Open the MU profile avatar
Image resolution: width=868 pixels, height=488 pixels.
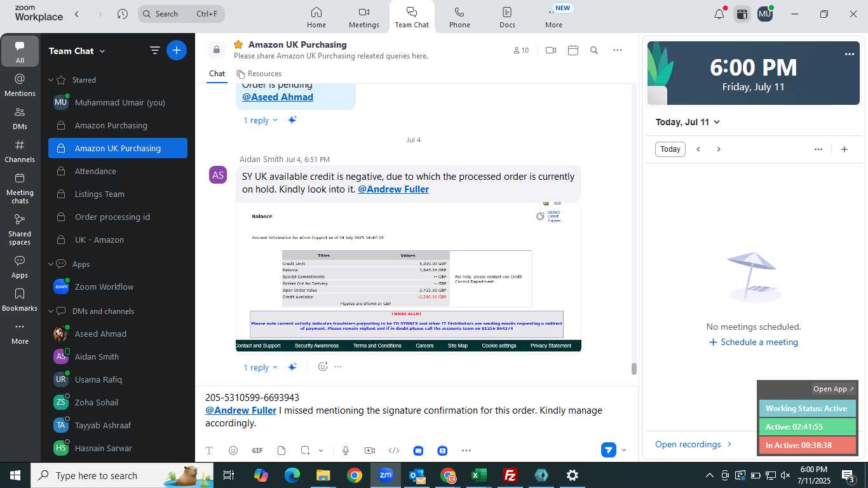pos(765,14)
